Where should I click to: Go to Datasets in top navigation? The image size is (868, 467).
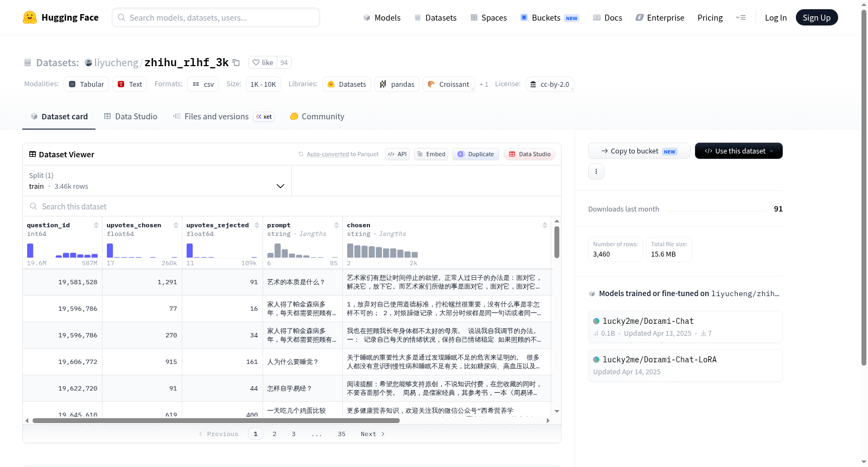(x=435, y=17)
